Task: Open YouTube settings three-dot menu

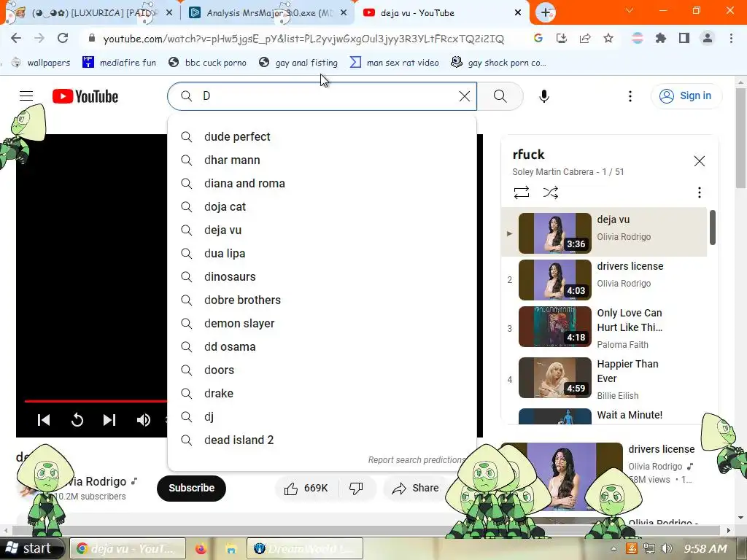Action: point(630,96)
